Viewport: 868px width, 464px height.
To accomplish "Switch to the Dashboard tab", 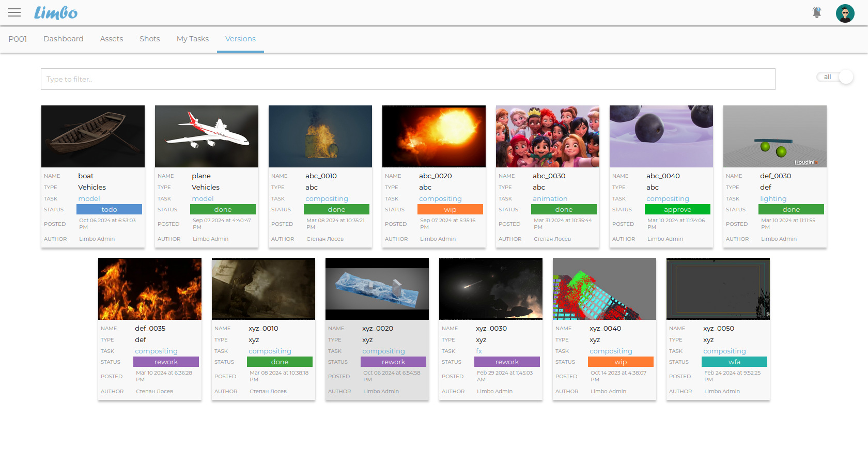I will pyautogui.click(x=63, y=39).
